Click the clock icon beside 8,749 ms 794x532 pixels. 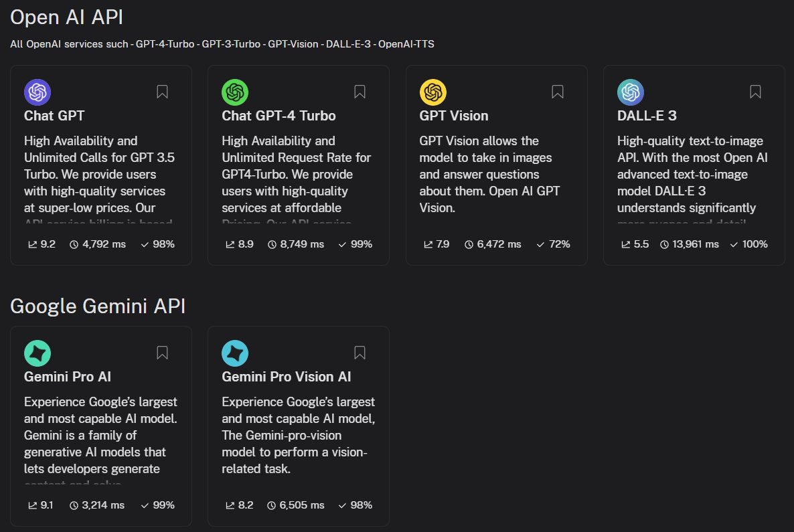pos(272,244)
